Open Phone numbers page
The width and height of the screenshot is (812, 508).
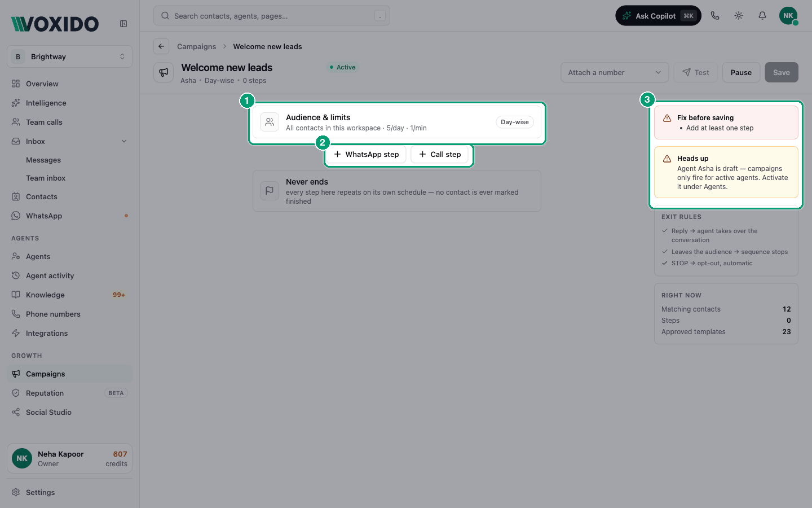(69, 314)
